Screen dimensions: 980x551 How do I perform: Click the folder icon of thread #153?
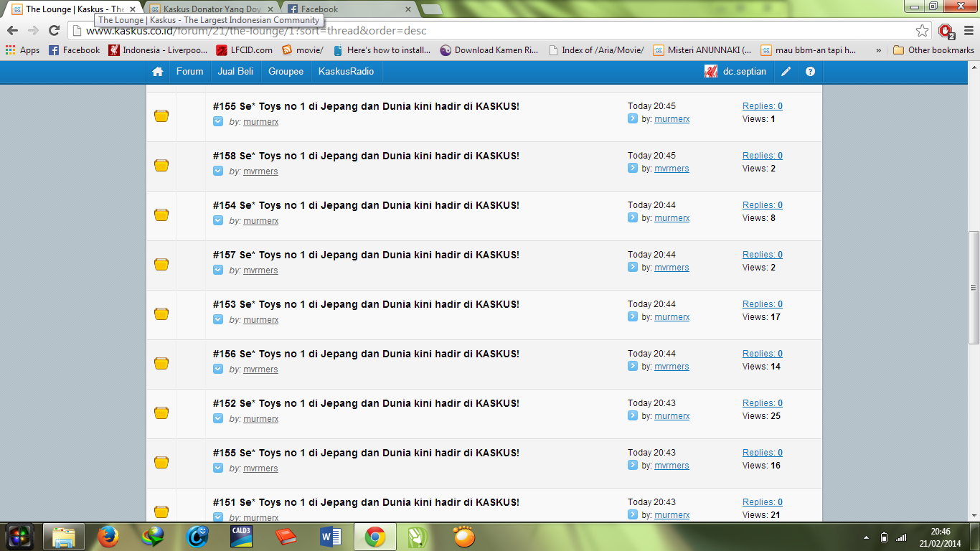point(161,314)
